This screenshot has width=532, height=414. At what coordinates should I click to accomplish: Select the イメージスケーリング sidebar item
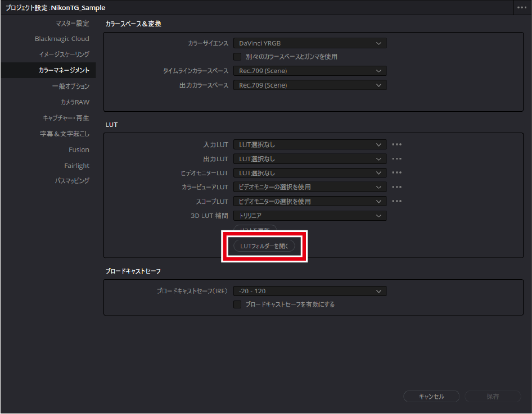click(x=64, y=54)
